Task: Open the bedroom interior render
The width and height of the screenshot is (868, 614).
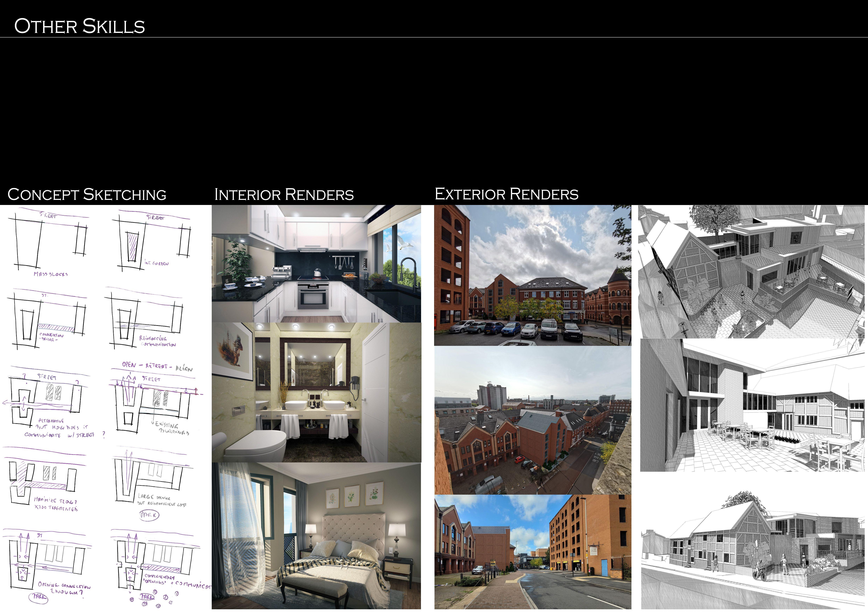Action: (x=316, y=535)
